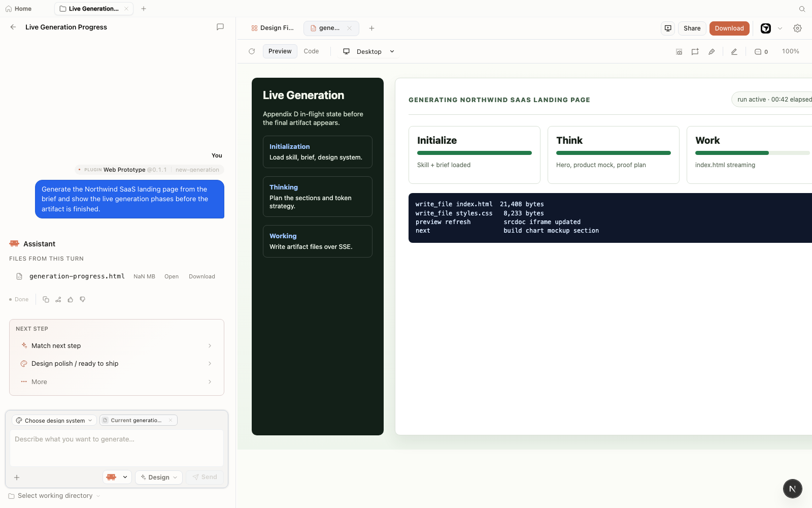Screen dimensions: 812x508
Task: Focus the Describe what you want to generate field
Action: coord(117,448)
